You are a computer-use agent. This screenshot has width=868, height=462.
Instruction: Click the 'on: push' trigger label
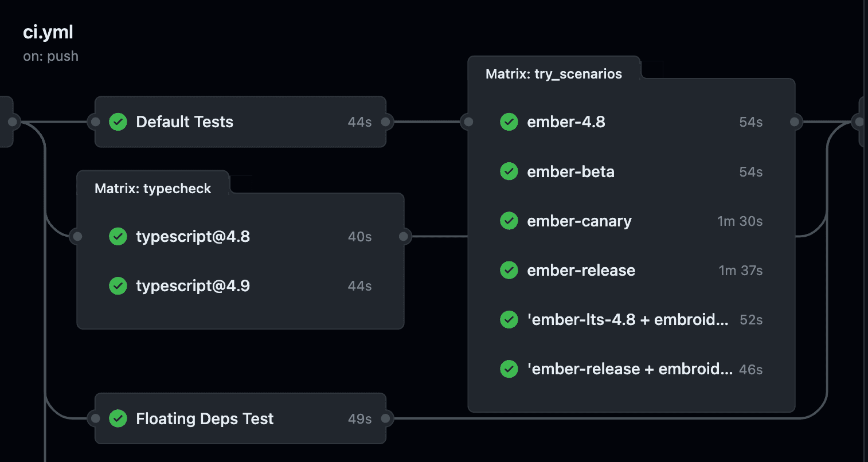pyautogui.click(x=50, y=56)
